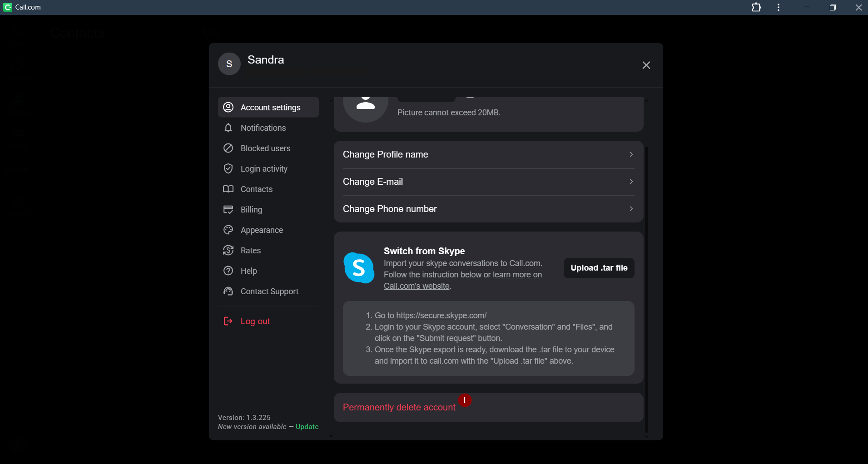Image resolution: width=868 pixels, height=464 pixels.
Task: Switch to Notifications section
Action: pyautogui.click(x=268, y=128)
